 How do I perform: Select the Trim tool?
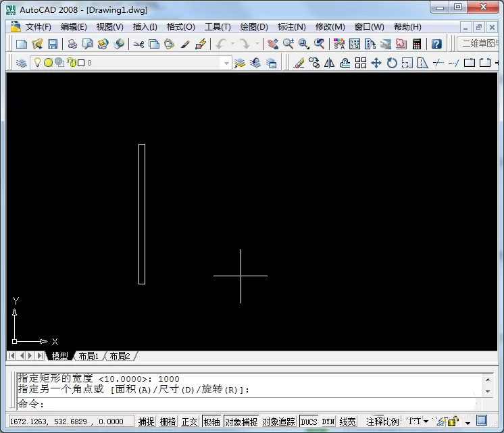(438, 63)
